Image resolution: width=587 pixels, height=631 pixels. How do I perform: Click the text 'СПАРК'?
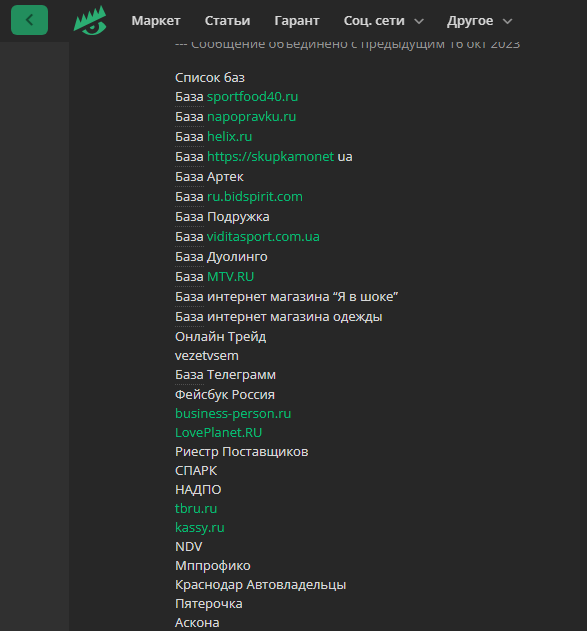pyautogui.click(x=196, y=471)
